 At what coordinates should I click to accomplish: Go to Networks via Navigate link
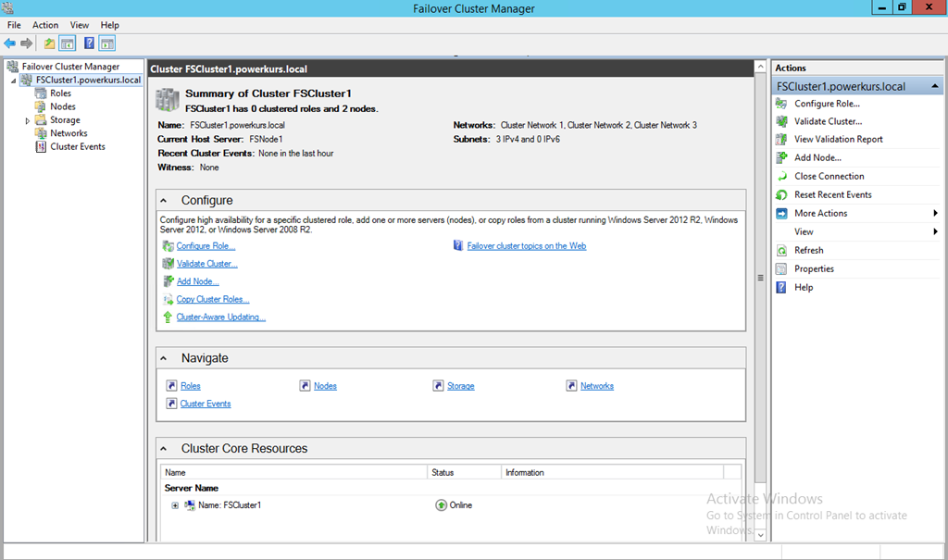point(597,386)
